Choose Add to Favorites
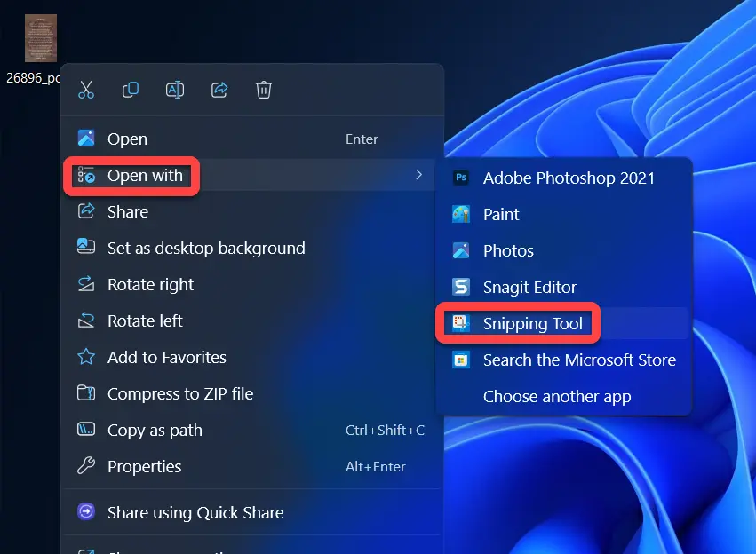Image resolution: width=756 pixels, height=554 pixels. coord(251,358)
